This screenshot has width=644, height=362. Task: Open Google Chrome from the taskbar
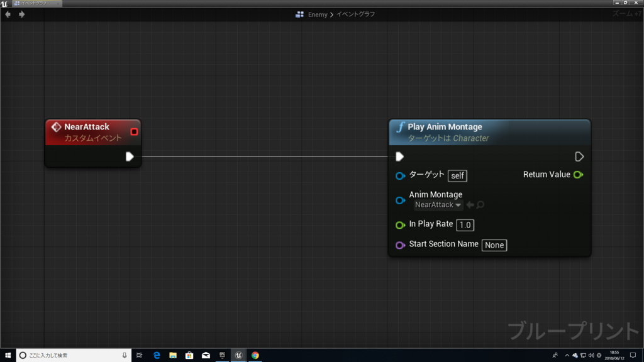click(x=255, y=356)
